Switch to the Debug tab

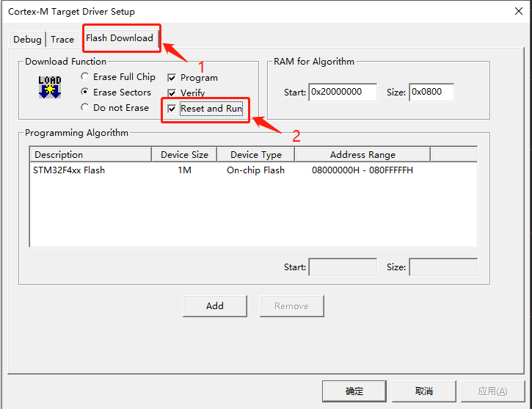point(27,40)
